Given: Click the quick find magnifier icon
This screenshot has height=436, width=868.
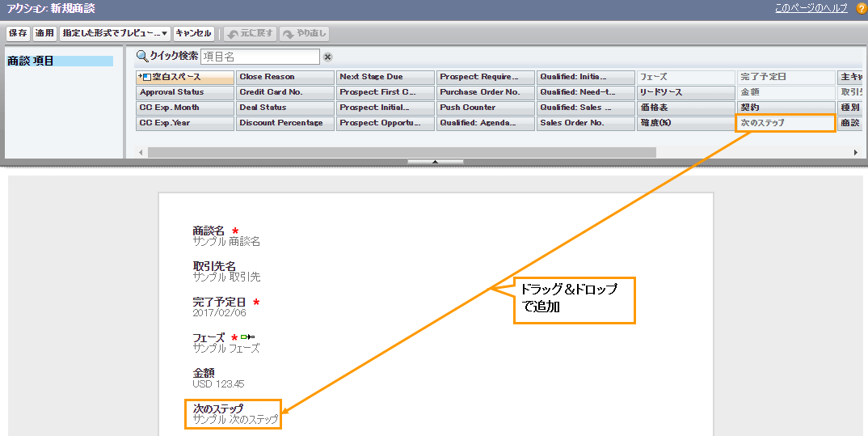Looking at the screenshot, I should click(x=142, y=56).
